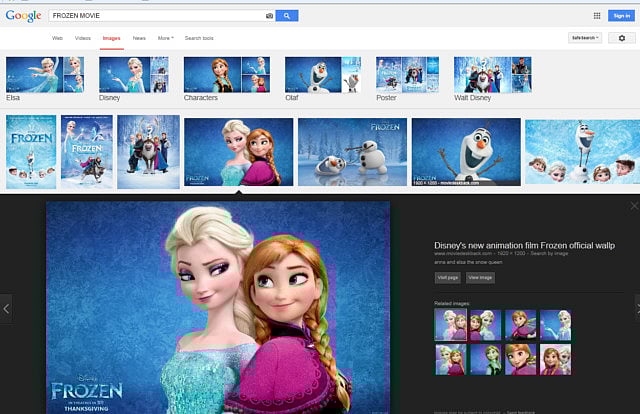The height and width of the screenshot is (414, 640).
Task: Click the Visit page button
Action: coord(447,277)
